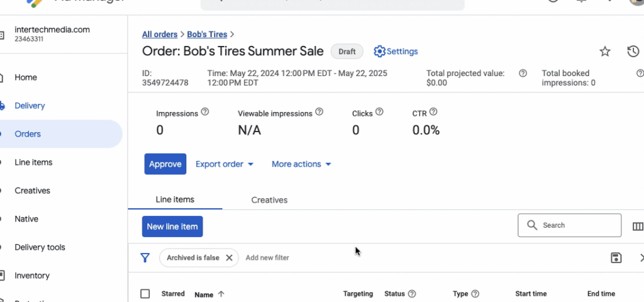Open Delivery tools in the sidebar
The height and width of the screenshot is (302, 644).
point(40,247)
